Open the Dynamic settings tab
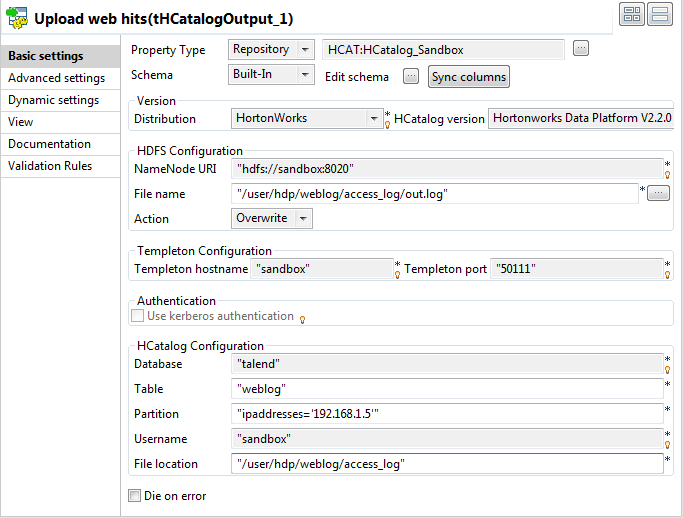683x518 pixels. coord(54,100)
